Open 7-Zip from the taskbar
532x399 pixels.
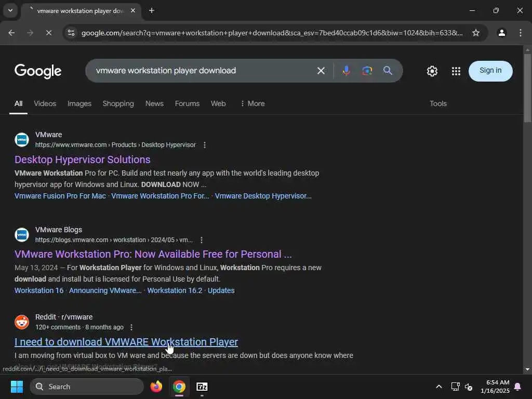pyautogui.click(x=202, y=387)
